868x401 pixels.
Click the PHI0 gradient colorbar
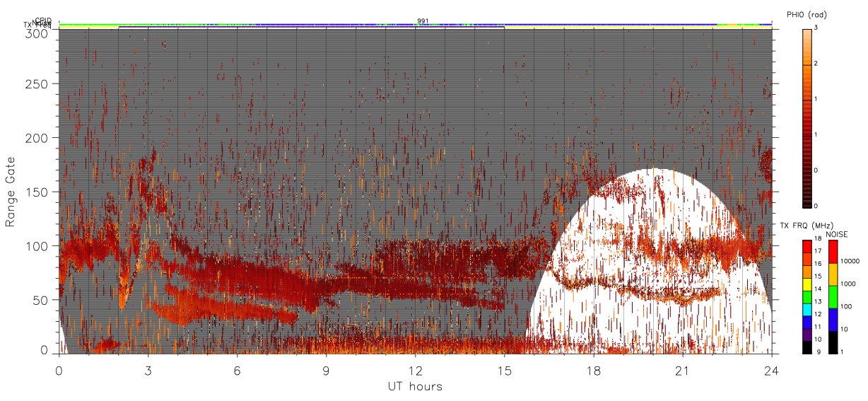pos(807,117)
